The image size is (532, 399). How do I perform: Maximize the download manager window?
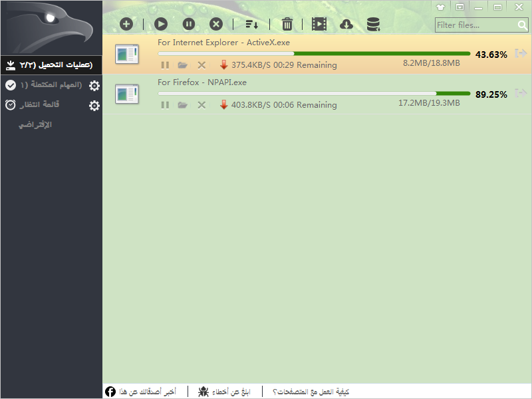coord(497,7)
